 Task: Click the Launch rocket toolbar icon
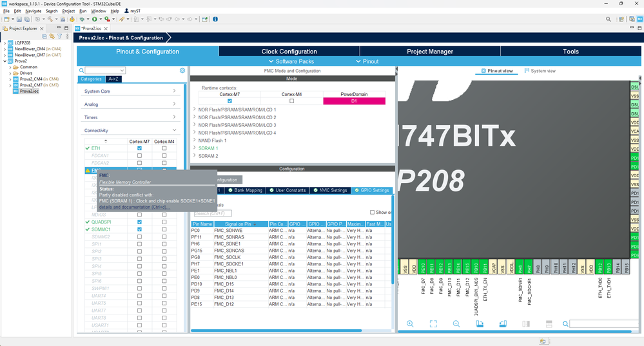coord(122,19)
